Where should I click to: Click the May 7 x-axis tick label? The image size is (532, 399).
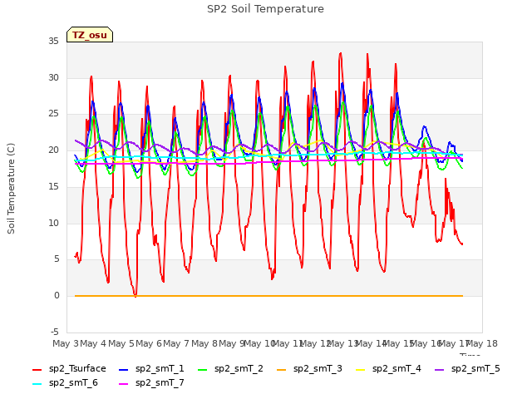176,343
